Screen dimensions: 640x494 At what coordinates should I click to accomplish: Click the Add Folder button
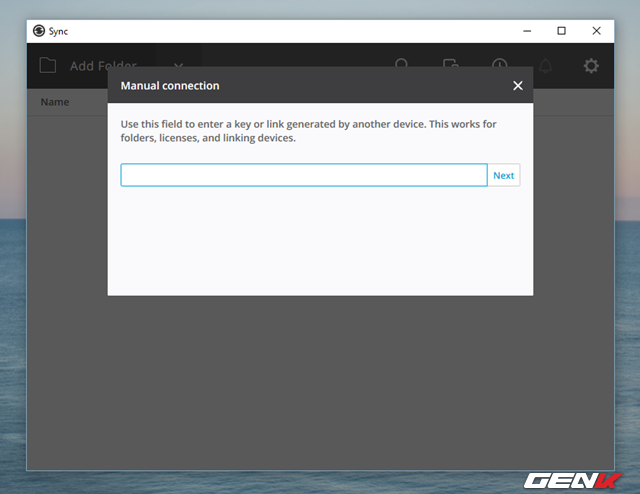coord(103,65)
